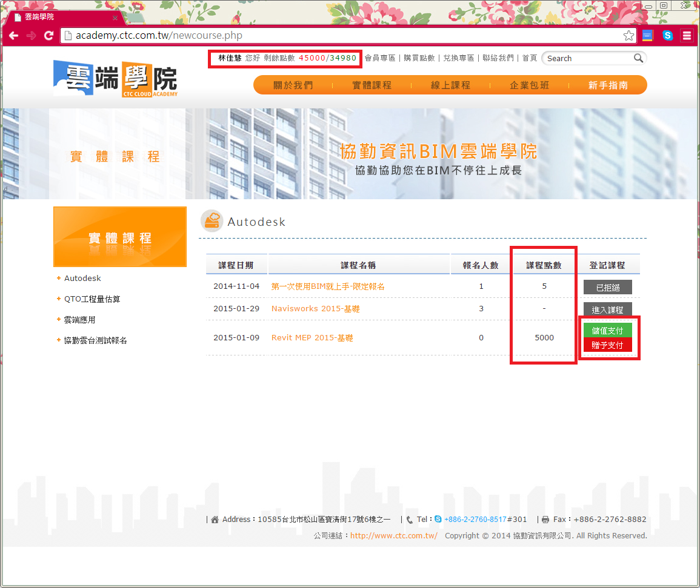Open the Revit MEP 2015-基礎 course link
The image size is (700, 588).
pyautogui.click(x=312, y=338)
